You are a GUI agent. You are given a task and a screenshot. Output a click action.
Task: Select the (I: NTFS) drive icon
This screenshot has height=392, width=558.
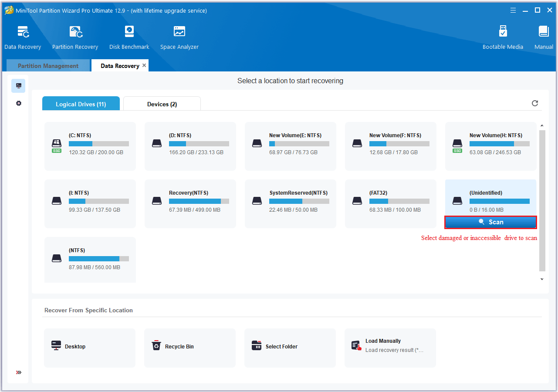57,201
